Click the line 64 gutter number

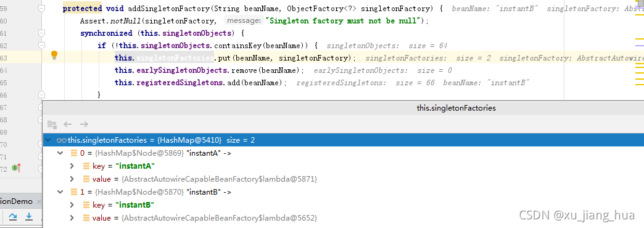pos(4,70)
